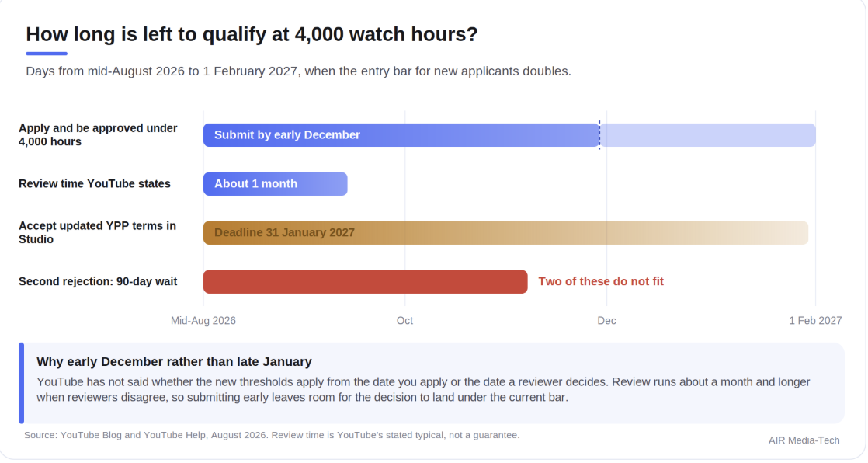The height and width of the screenshot is (463, 868).
Task: Select the 'Apply and be approved under 4,000 hours' row label
Action: tap(98, 134)
